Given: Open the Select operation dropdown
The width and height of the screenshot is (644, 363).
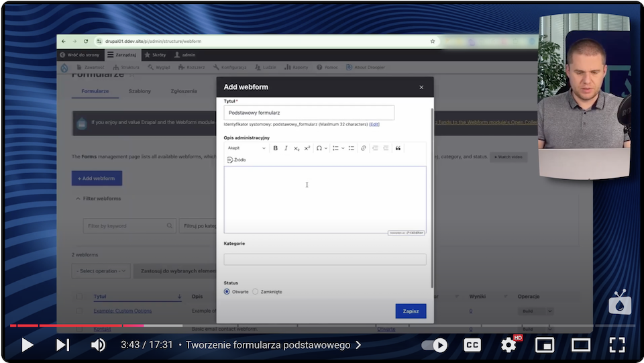Looking at the screenshot, I should click(101, 271).
